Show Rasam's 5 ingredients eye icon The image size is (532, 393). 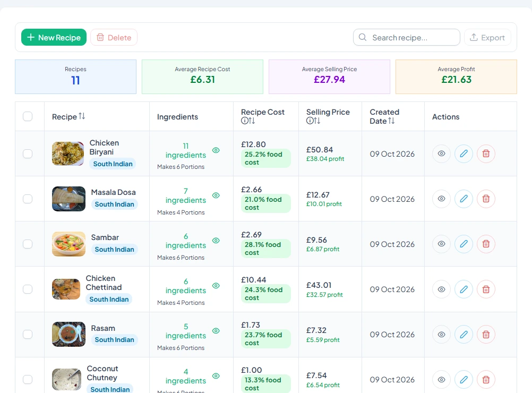[216, 330]
